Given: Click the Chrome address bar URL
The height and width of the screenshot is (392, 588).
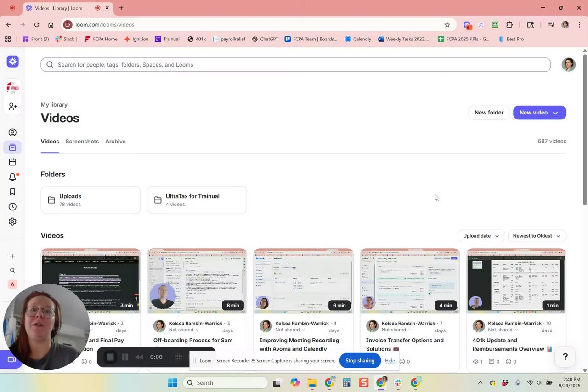Looking at the screenshot, I should click(x=105, y=25).
